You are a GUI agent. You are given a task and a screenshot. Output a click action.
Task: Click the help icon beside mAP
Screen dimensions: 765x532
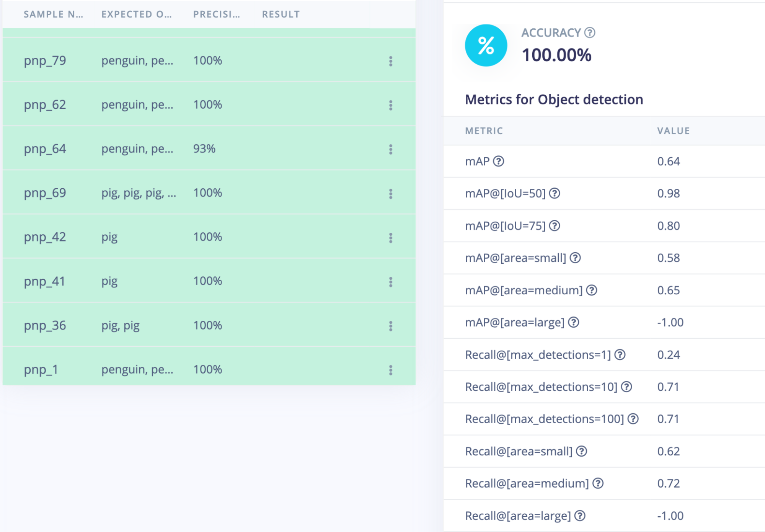coord(498,162)
